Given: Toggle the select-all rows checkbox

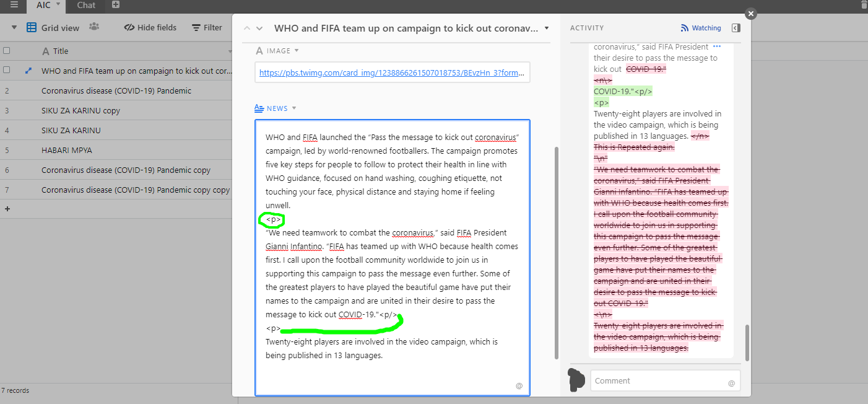Looking at the screenshot, I should click(x=7, y=51).
